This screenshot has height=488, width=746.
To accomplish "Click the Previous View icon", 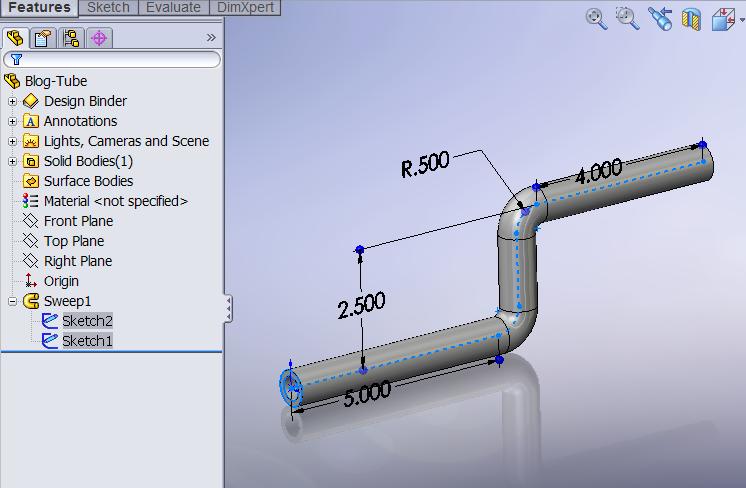I will point(659,19).
